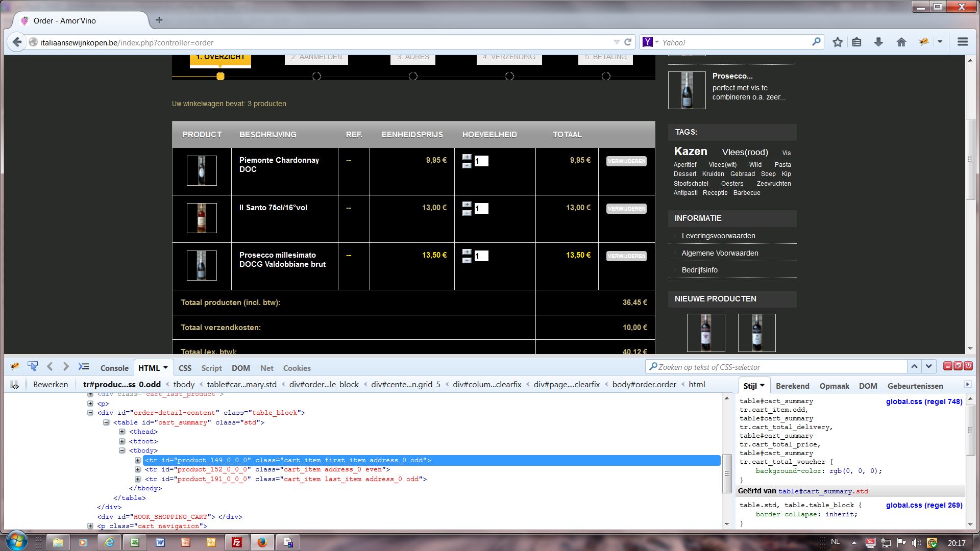Expand the product_152_0_0_0 tr node
The width and height of the screenshot is (980, 551).
click(x=138, y=469)
